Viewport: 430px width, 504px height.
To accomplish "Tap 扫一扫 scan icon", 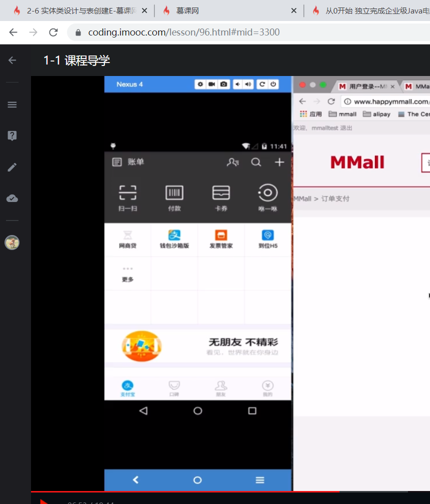I will coord(127,198).
